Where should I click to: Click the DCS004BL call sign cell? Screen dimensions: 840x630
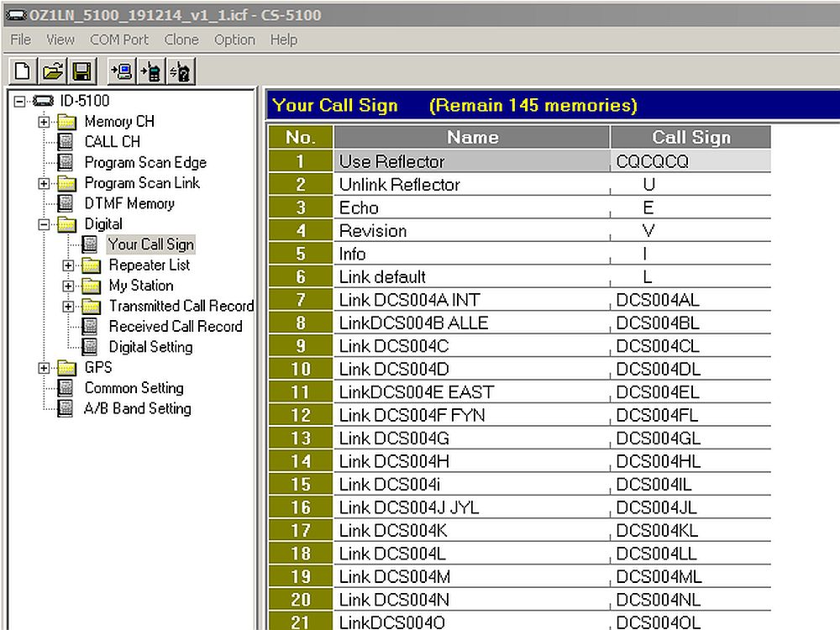[691, 323]
